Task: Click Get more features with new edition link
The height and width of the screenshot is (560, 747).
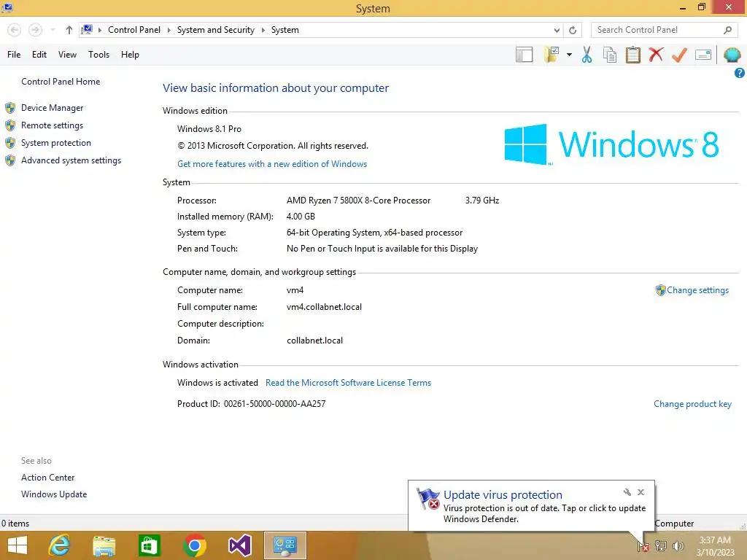Action: pyautogui.click(x=272, y=164)
